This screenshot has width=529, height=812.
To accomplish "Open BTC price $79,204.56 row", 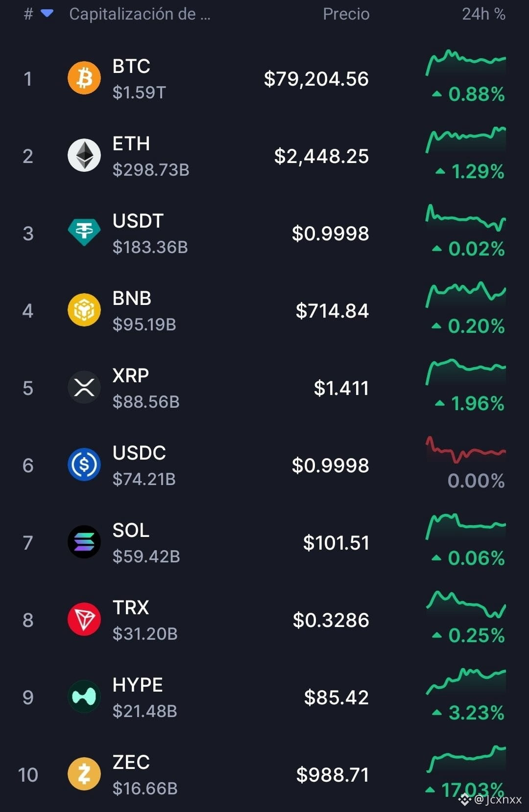I will [x=264, y=78].
